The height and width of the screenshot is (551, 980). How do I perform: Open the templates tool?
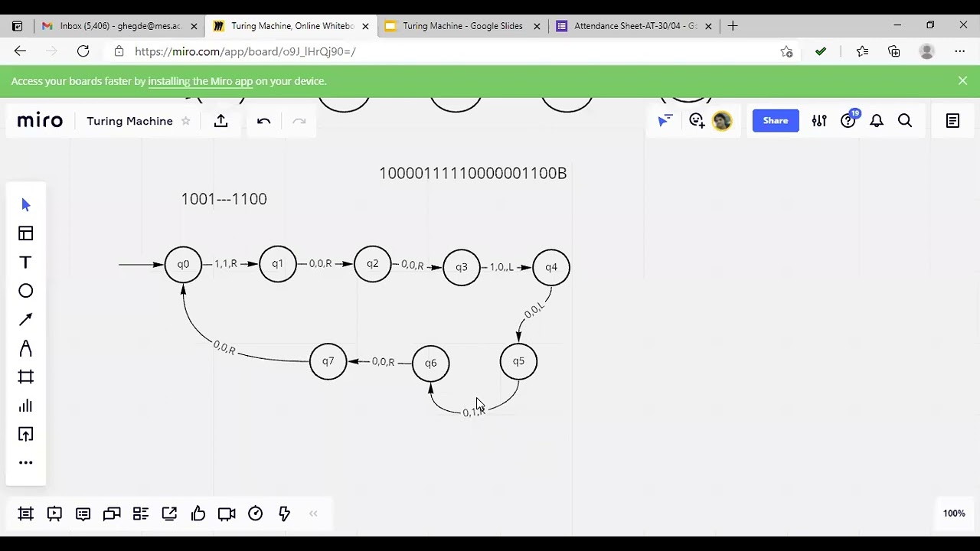(26, 233)
